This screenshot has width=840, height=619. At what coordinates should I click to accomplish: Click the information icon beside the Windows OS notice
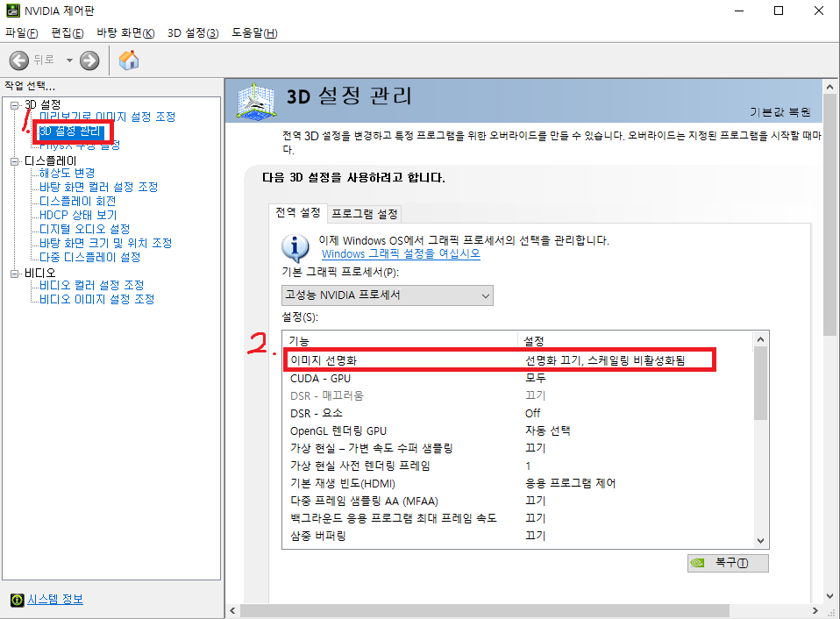tap(295, 248)
